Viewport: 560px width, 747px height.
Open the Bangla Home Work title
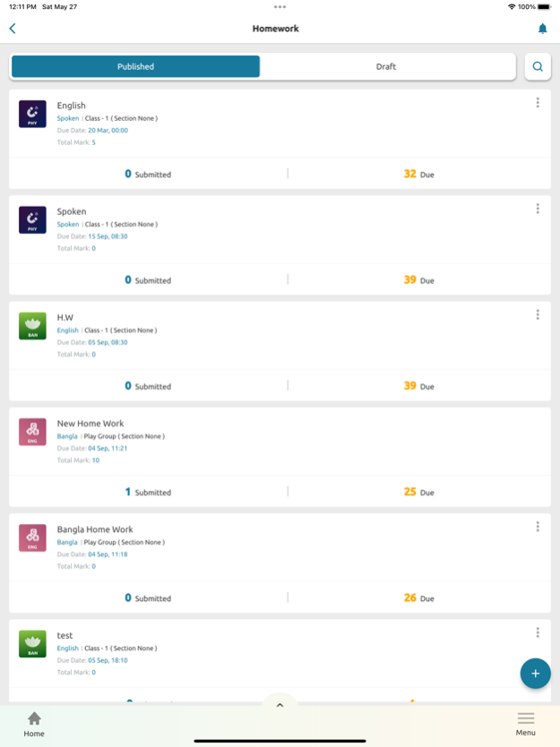[x=95, y=529]
